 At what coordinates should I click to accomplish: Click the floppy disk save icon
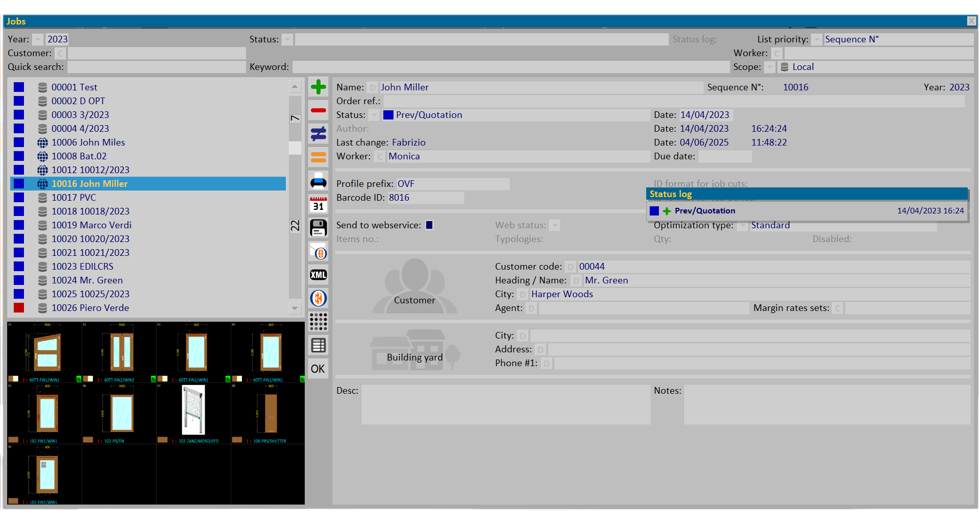[318, 228]
